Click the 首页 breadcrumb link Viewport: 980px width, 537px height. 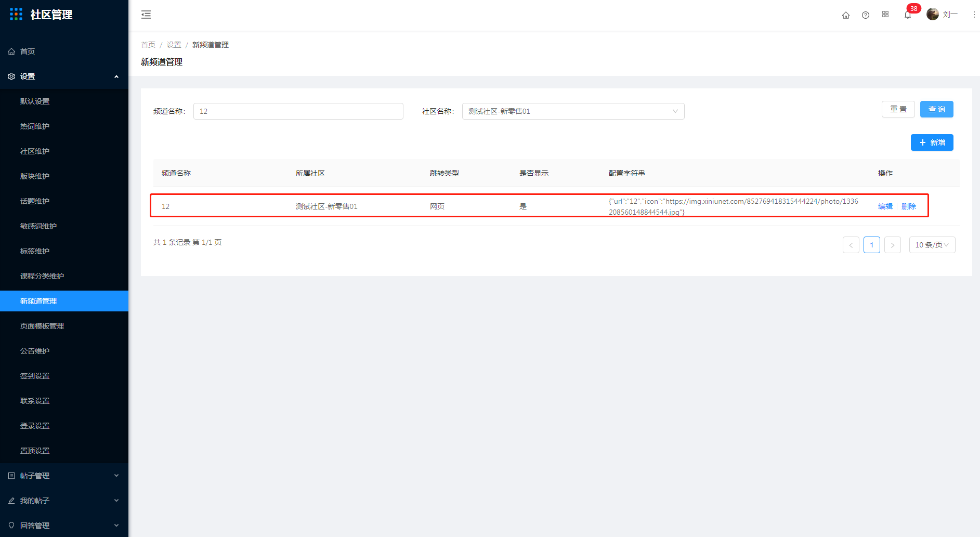tap(148, 45)
